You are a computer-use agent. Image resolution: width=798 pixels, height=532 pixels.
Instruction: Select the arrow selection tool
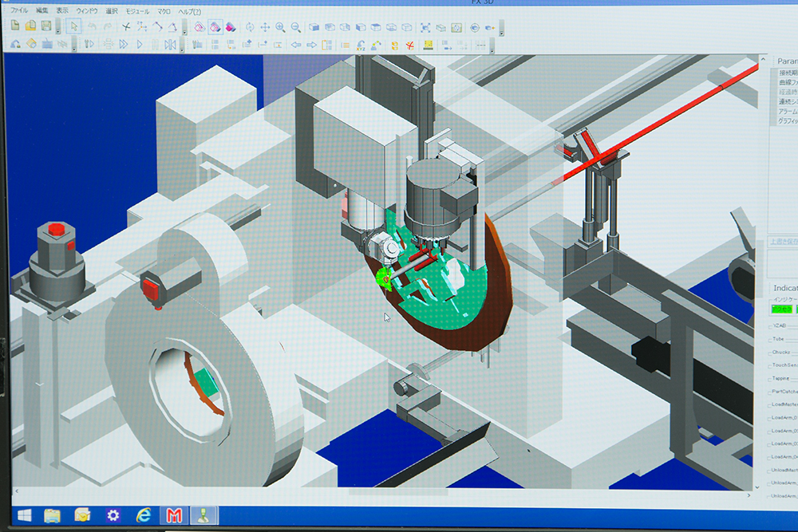(74, 26)
